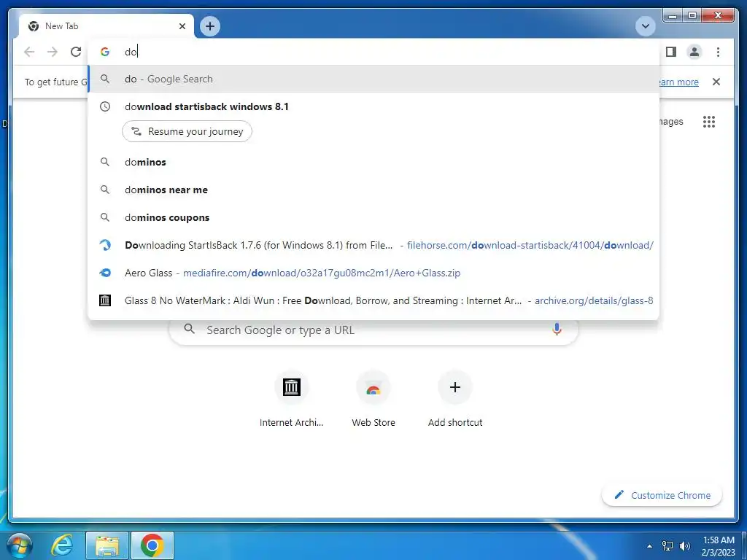Pick the 'dominos' suggestion
Viewport: 747px width, 560px height.
(374, 162)
